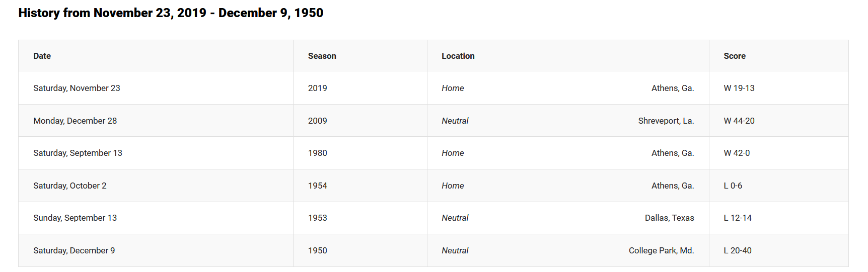The height and width of the screenshot is (272, 868).
Task: Click the W 42-0 score
Action: (737, 153)
